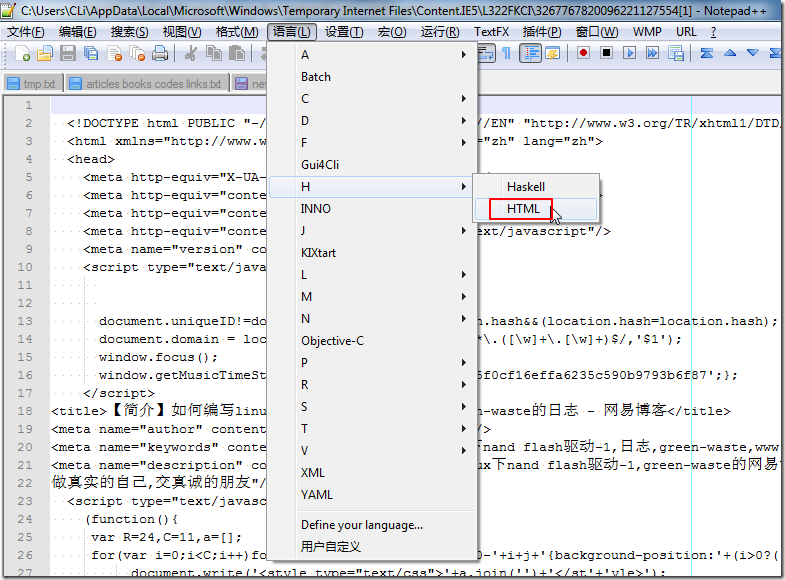Screen dimensions: 785x580
Task: Toggle the Show indent guide button
Action: pyautogui.click(x=530, y=53)
